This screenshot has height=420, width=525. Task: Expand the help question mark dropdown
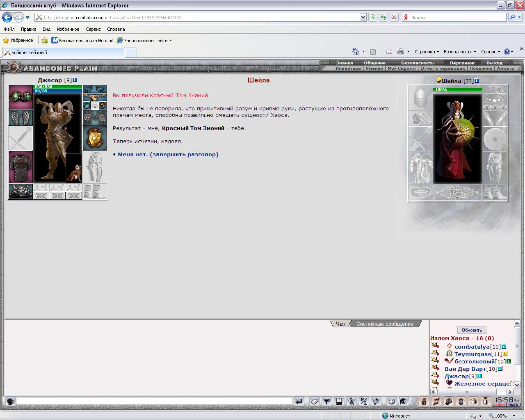point(508,52)
